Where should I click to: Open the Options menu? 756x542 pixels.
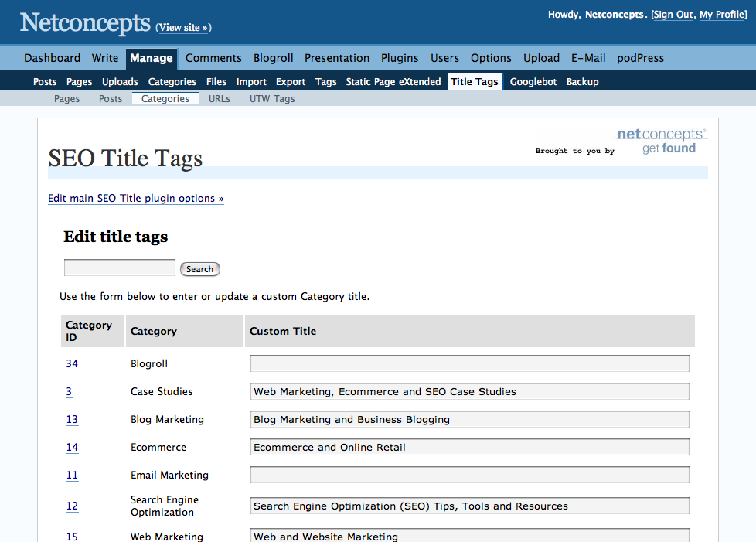coord(491,58)
